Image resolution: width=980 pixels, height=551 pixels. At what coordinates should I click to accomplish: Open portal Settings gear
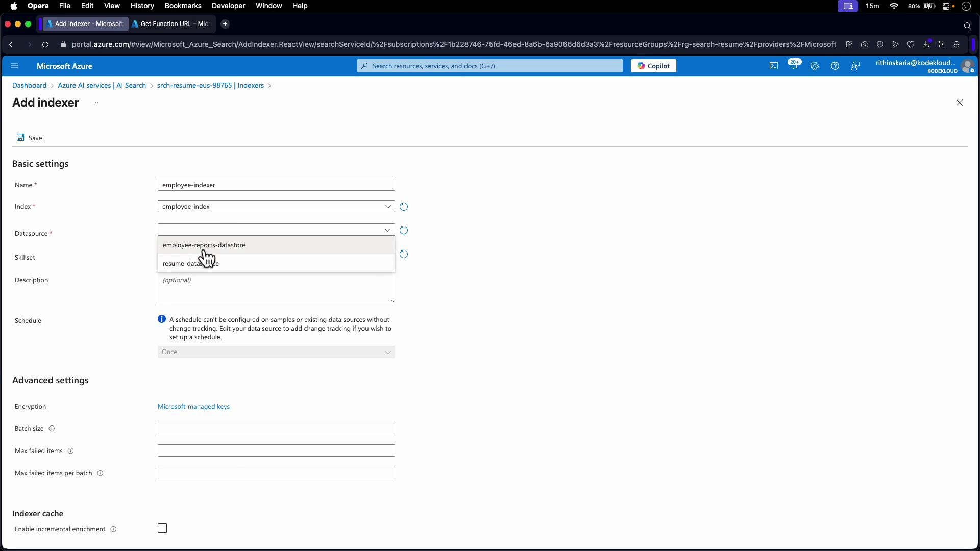click(815, 66)
